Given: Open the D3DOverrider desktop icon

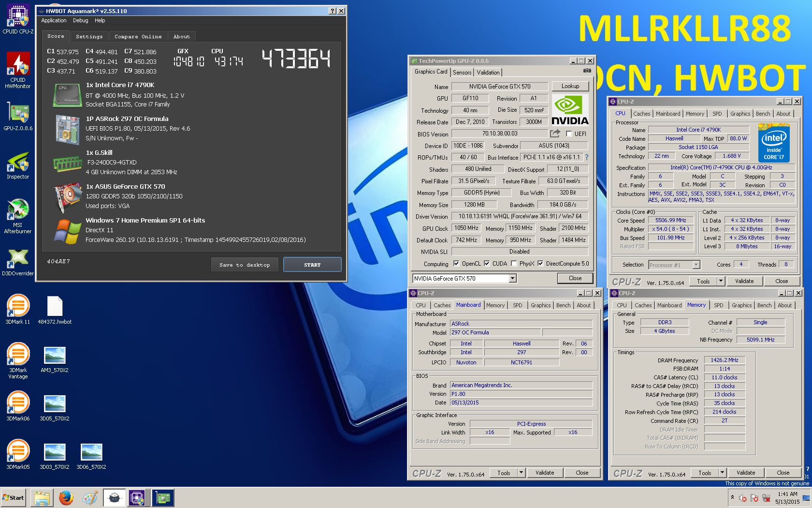Looking at the screenshot, I should tap(18, 262).
